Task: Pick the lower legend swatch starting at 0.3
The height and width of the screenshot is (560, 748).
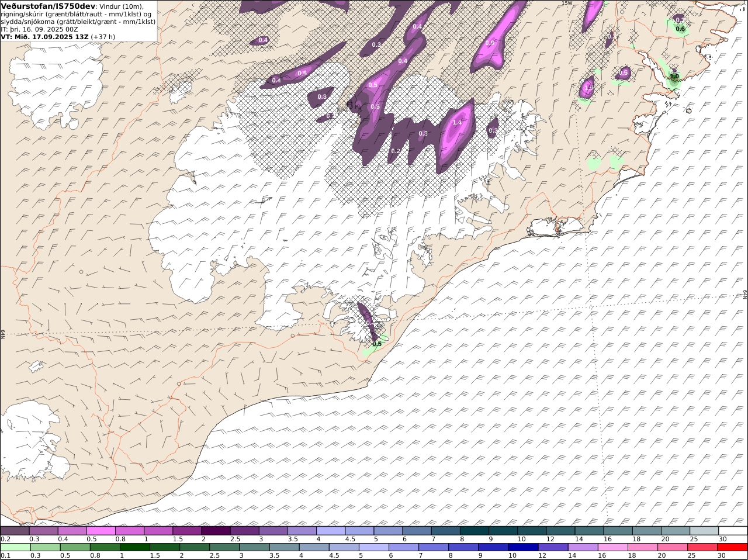Action: click(45, 547)
